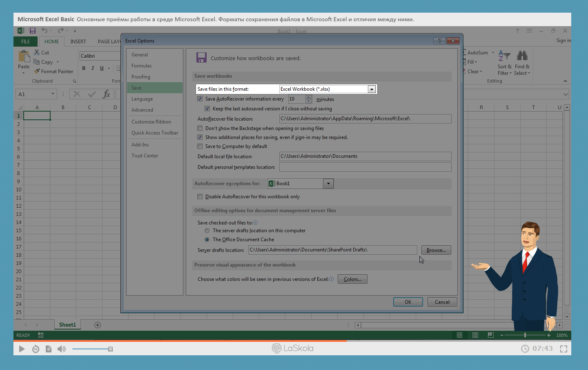
Task: Click the Paste clipboard icon
Action: point(24,56)
